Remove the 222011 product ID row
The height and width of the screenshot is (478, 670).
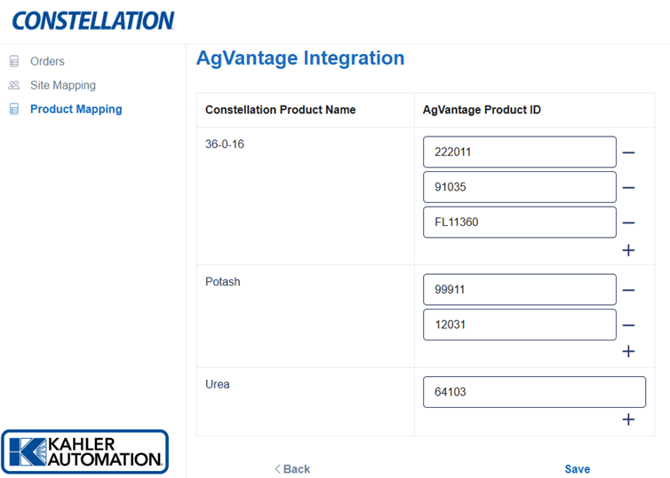pyautogui.click(x=628, y=153)
